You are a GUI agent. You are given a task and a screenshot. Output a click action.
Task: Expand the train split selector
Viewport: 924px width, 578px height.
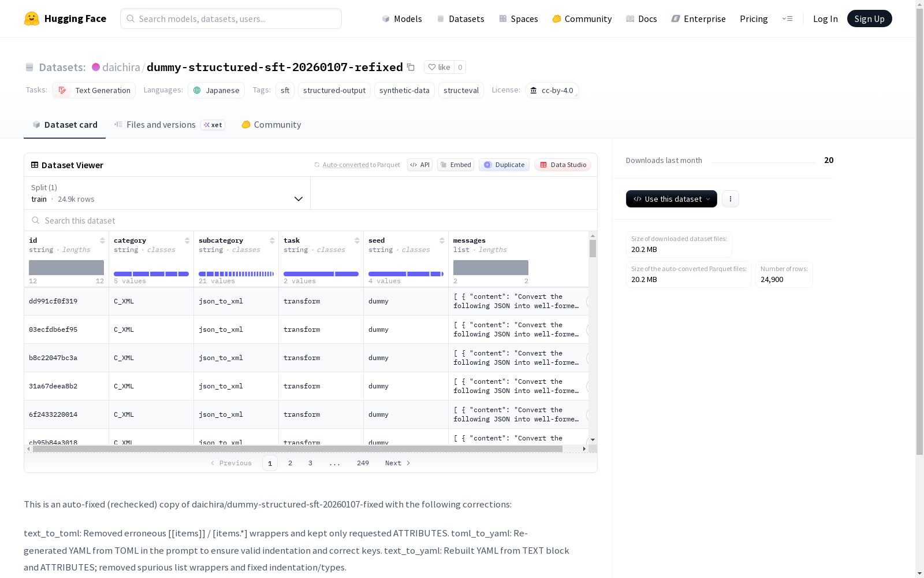click(167, 193)
